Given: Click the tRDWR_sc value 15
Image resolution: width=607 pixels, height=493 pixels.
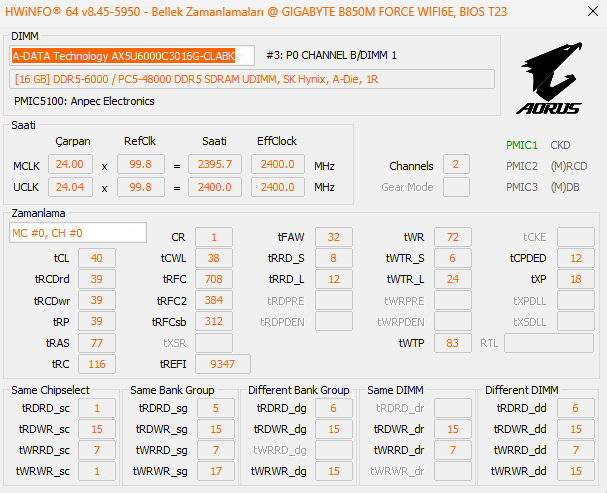Looking at the screenshot, I should pyautogui.click(x=97, y=429).
